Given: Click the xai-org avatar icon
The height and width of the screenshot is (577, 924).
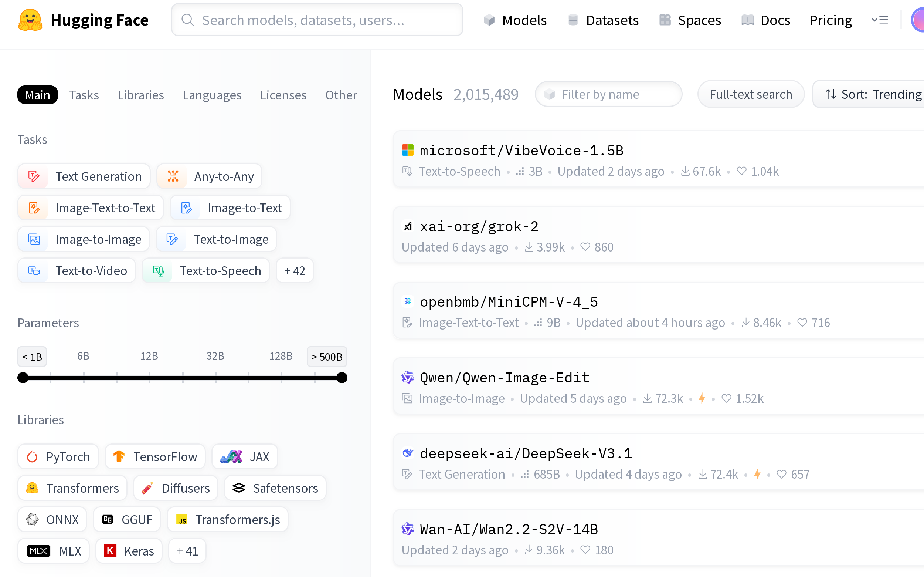Looking at the screenshot, I should 408,226.
